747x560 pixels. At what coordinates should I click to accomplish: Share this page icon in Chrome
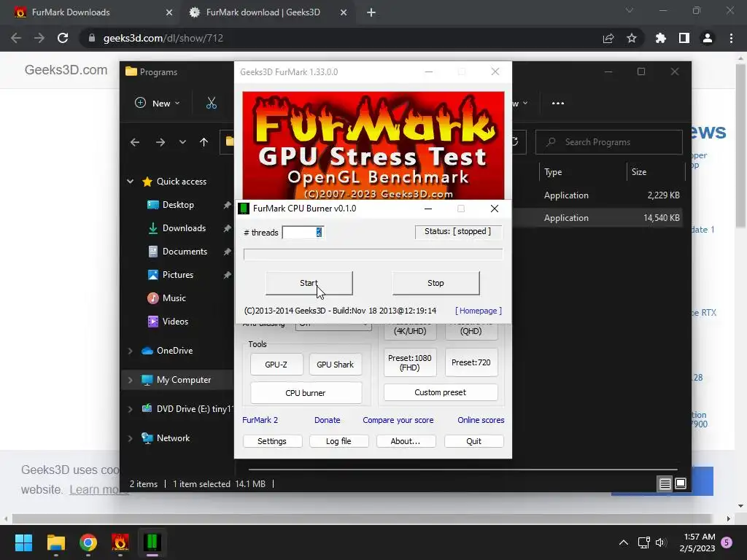pyautogui.click(x=608, y=38)
